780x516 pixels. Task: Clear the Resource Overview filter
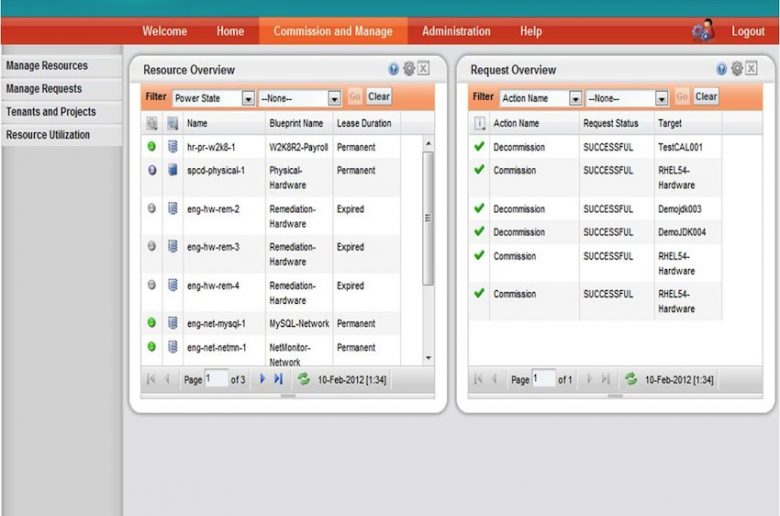click(379, 97)
